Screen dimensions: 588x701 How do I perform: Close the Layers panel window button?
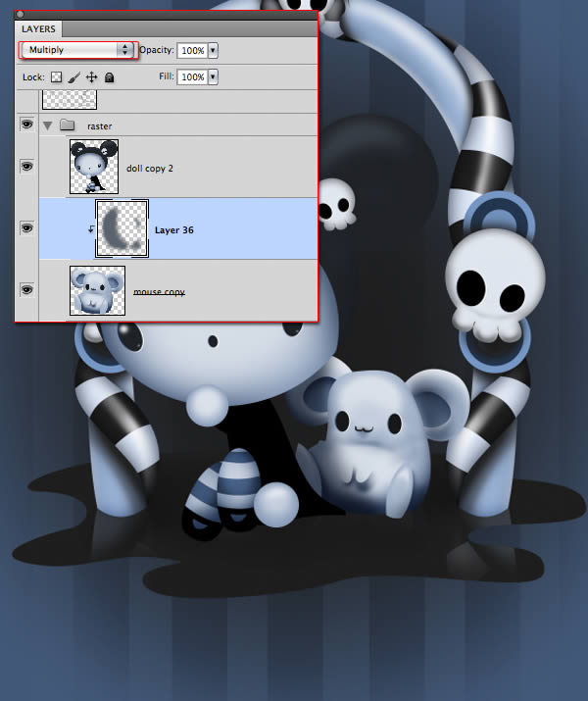[x=21, y=15]
